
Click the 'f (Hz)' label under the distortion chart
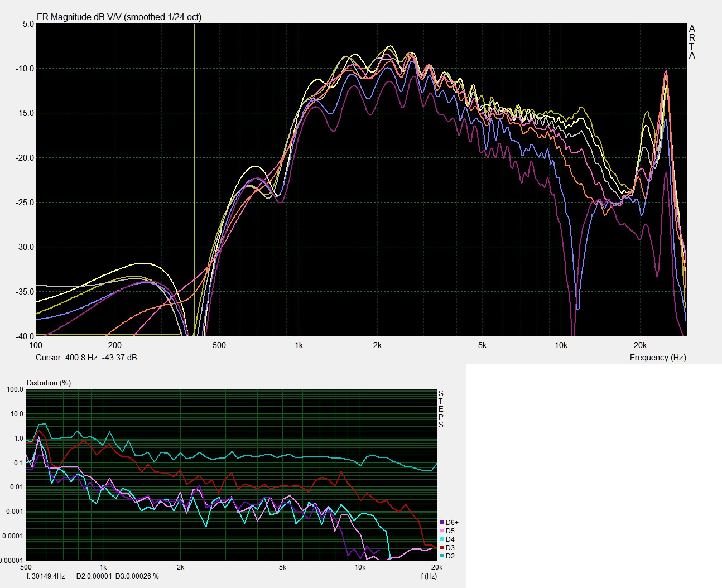click(x=429, y=576)
